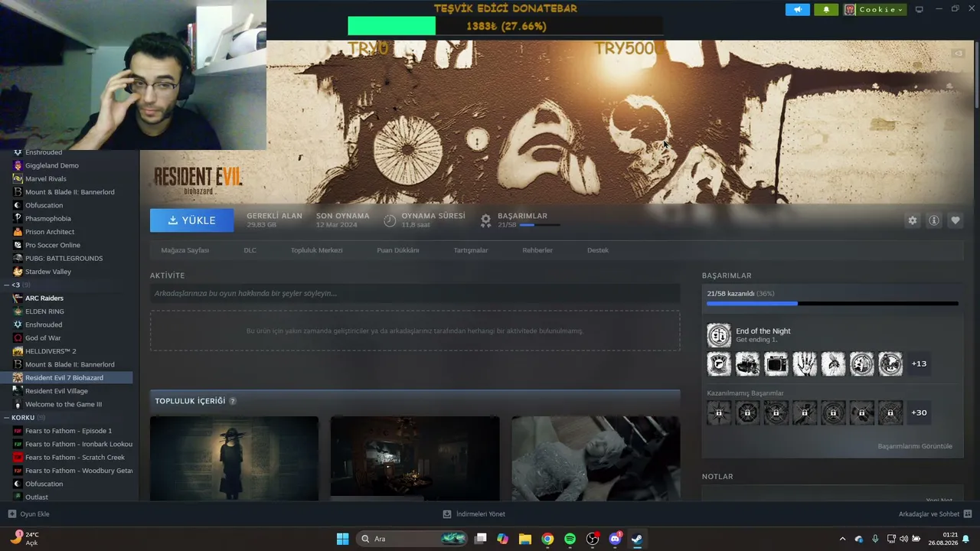Click the 21/58 kazanıldı progress bar
This screenshot has width=980, height=551.
click(832, 304)
